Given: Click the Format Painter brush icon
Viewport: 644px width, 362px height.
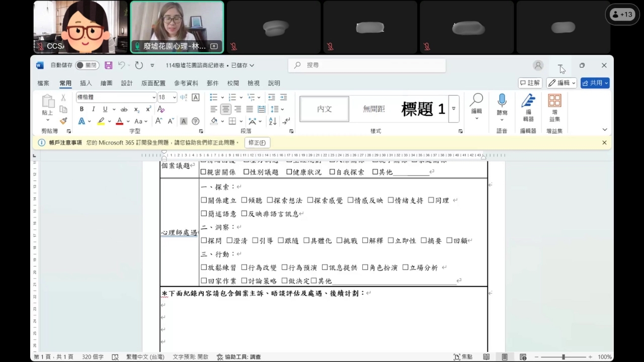Looking at the screenshot, I should click(x=63, y=121).
